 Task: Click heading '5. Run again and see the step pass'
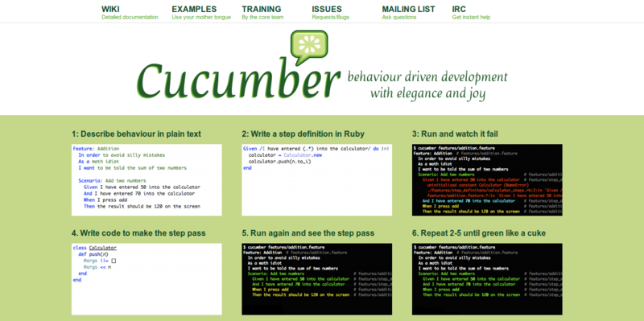[x=308, y=233]
